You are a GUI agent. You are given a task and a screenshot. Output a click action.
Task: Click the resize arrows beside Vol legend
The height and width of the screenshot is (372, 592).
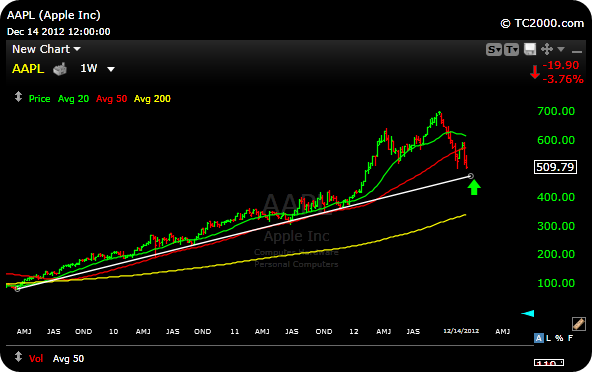point(18,357)
